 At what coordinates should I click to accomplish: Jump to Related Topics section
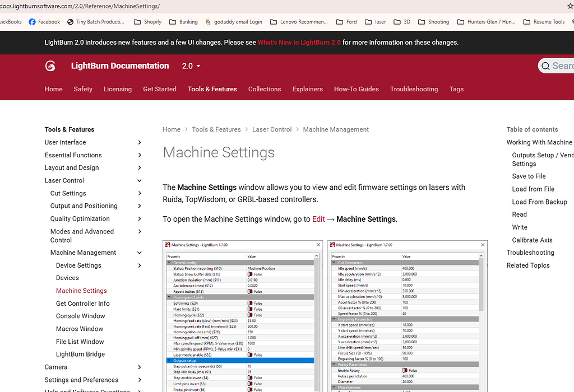[528, 265]
